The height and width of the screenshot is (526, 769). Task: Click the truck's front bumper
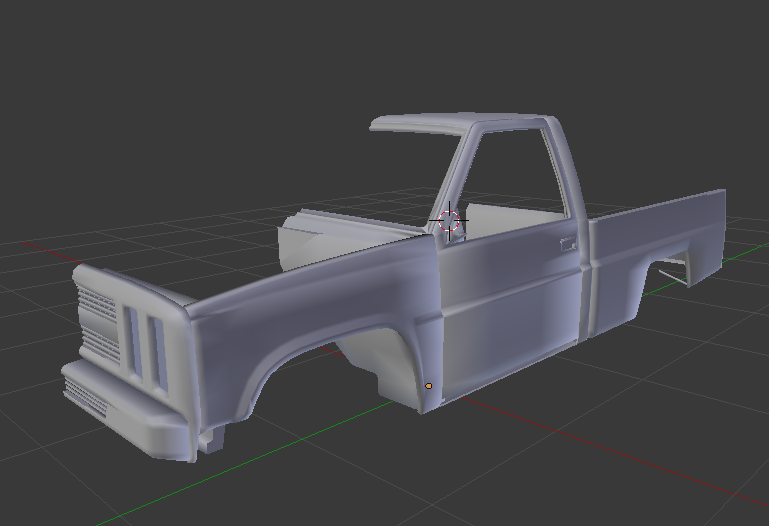[128, 410]
